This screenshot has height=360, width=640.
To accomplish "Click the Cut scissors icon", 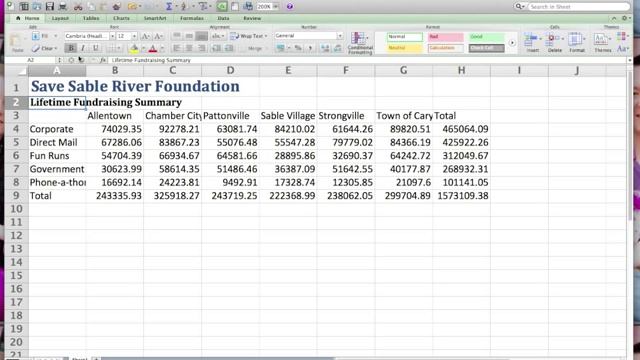I will click(x=78, y=6).
